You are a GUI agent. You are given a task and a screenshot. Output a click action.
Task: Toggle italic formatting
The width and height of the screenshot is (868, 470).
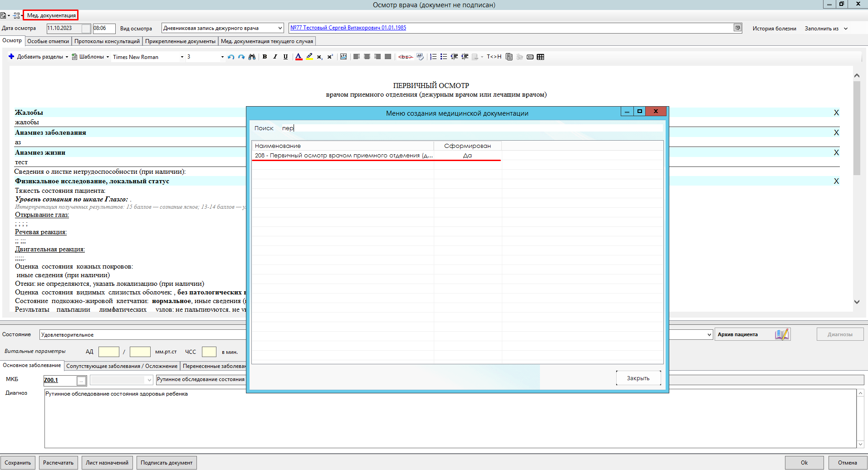click(x=275, y=57)
